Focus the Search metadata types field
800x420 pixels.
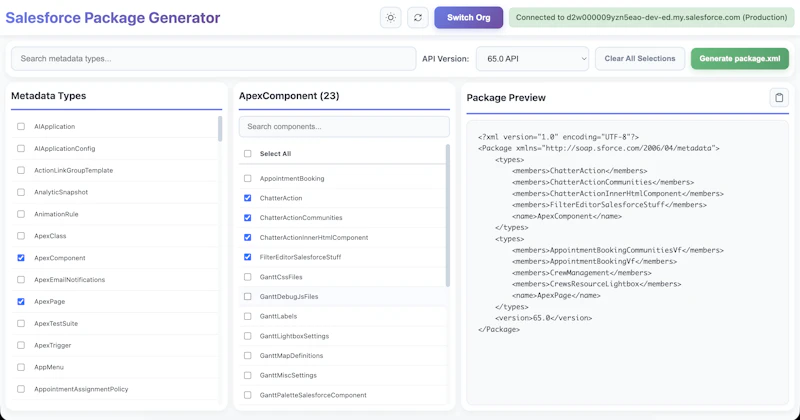click(x=213, y=59)
